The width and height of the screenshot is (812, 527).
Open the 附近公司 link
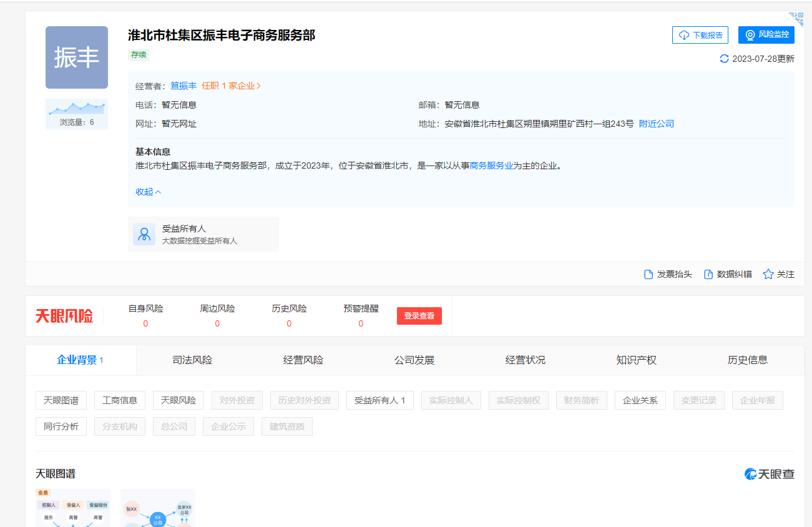point(656,124)
